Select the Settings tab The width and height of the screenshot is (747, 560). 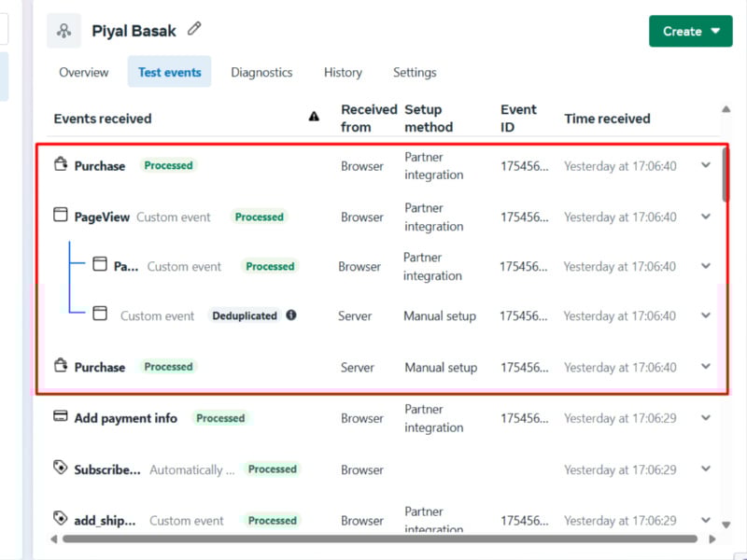(414, 72)
